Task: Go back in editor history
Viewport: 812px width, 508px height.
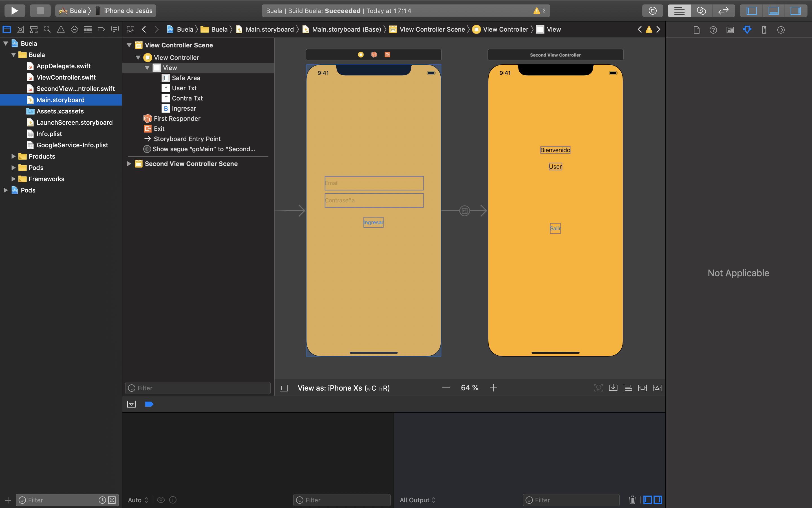Action: pyautogui.click(x=144, y=30)
